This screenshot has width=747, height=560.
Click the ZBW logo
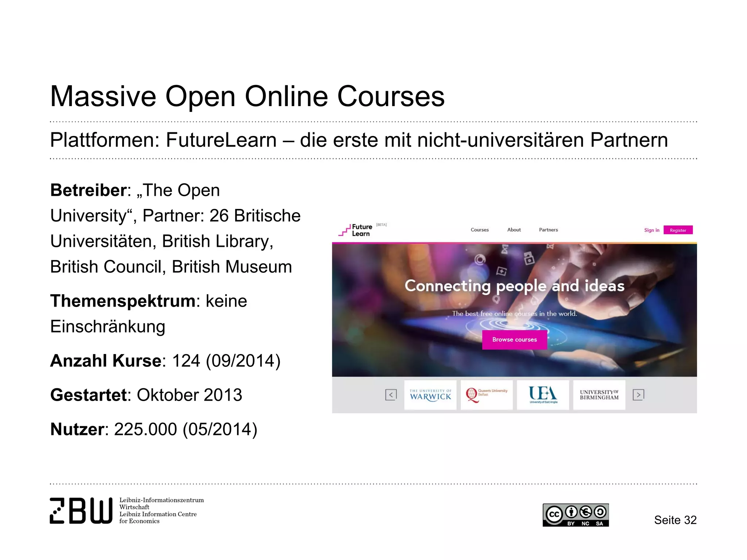[x=81, y=511]
